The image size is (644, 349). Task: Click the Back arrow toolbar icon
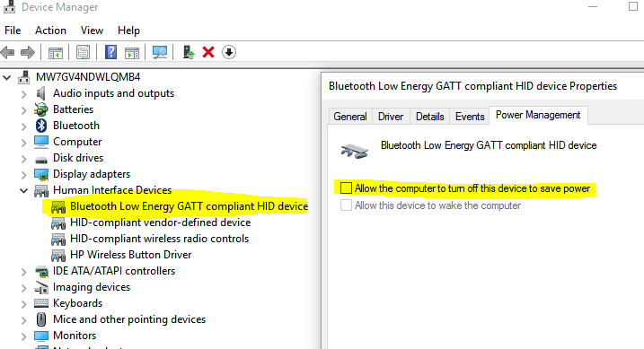pyautogui.click(x=7, y=52)
